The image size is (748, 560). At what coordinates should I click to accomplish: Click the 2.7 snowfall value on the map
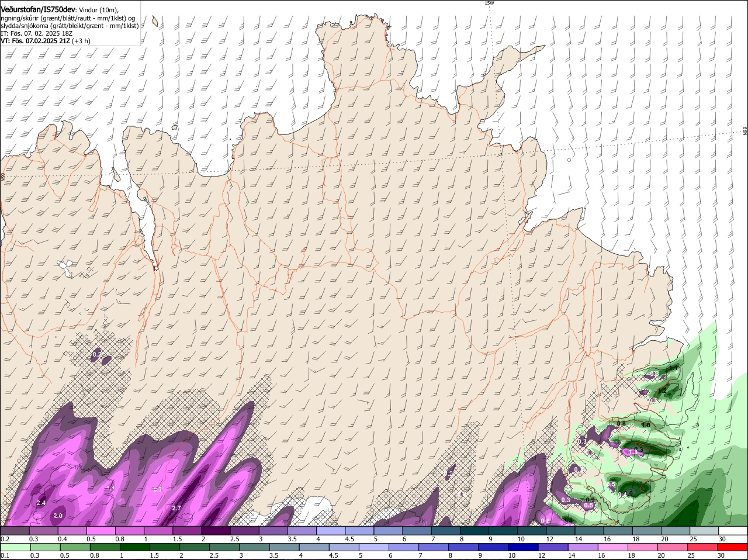click(176, 508)
